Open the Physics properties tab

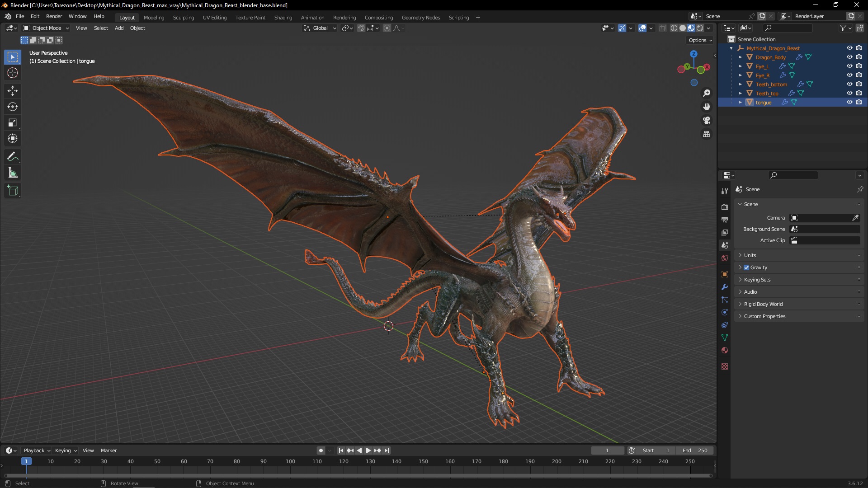point(725,312)
